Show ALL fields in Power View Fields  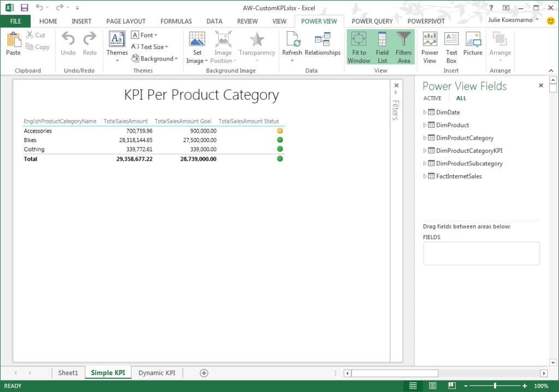coord(461,98)
